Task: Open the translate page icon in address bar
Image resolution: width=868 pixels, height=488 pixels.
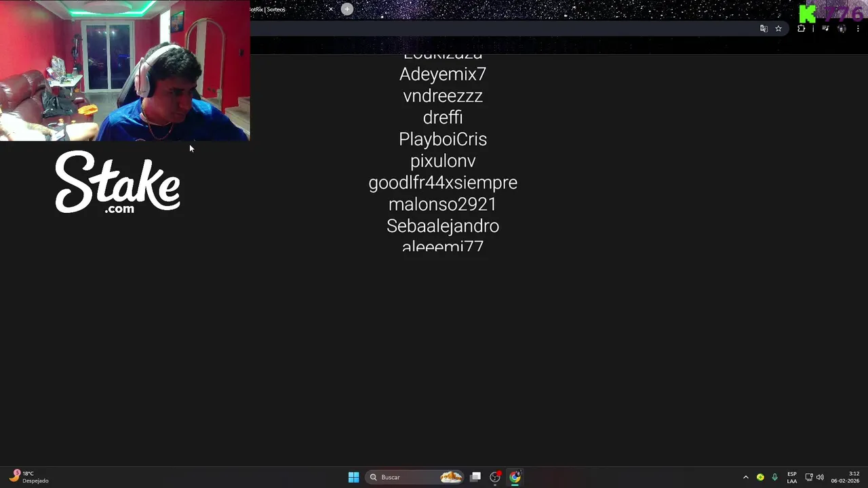Action: click(x=764, y=28)
